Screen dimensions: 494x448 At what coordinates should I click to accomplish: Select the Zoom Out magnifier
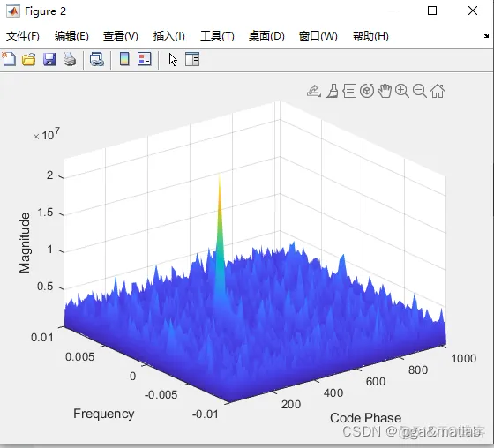(420, 91)
